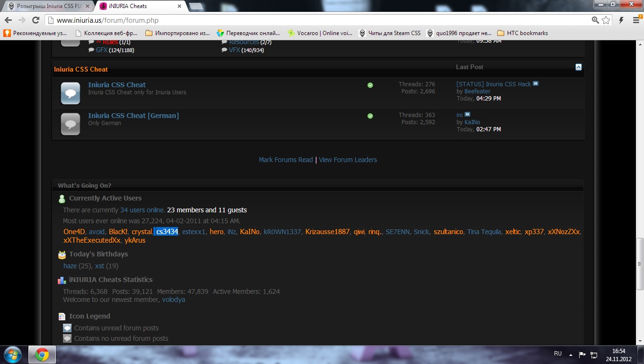Open user cs3434's profile
Viewport: 644px width, 364px height.
[167, 232]
